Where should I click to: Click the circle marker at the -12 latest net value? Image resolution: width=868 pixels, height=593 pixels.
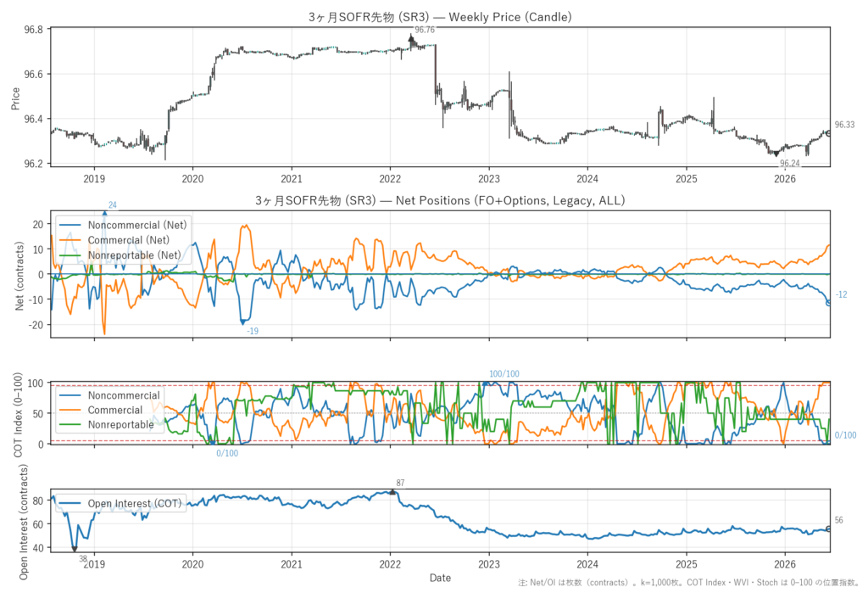[x=829, y=303]
